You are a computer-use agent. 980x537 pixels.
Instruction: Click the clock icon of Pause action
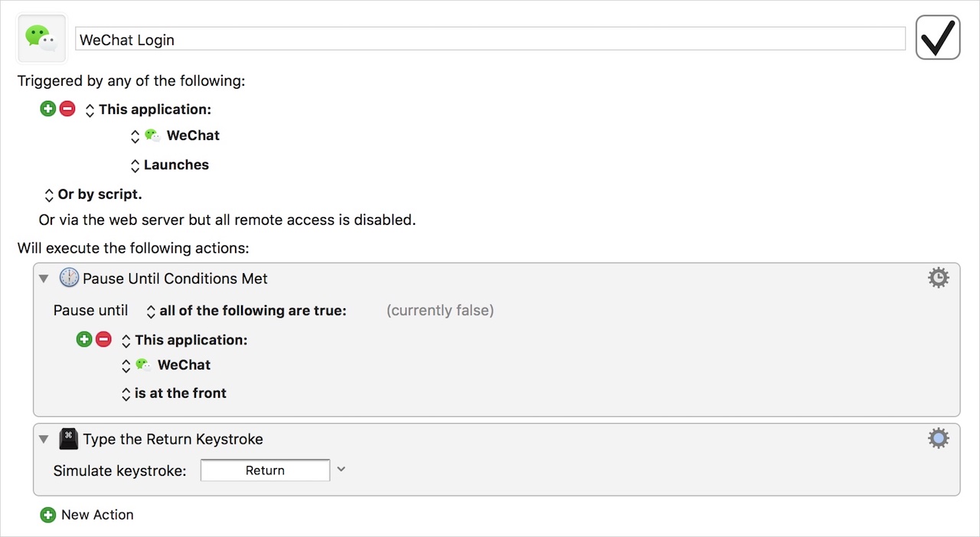[x=69, y=278]
